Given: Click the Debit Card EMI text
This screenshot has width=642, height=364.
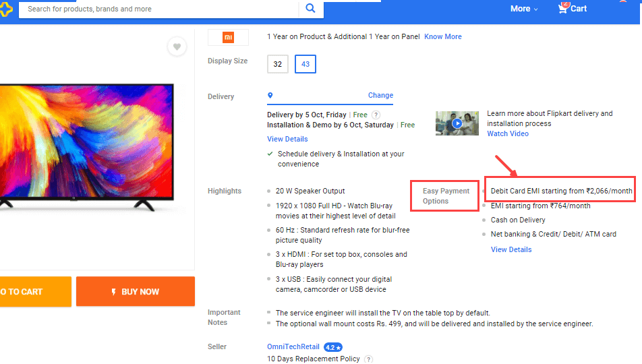Looking at the screenshot, I should 561,191.
